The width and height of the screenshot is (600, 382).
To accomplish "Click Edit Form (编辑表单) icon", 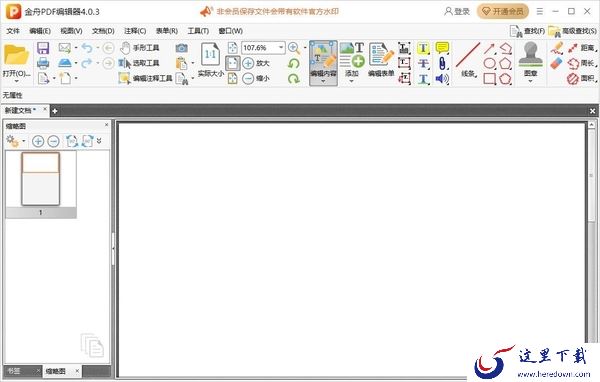I will point(381,59).
